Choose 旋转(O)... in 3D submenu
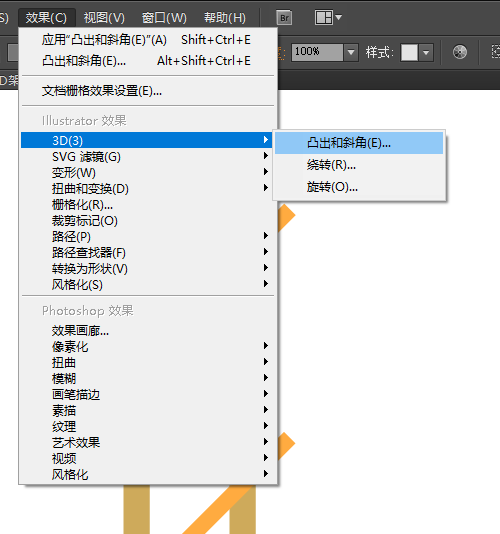500x534 pixels. [359, 187]
